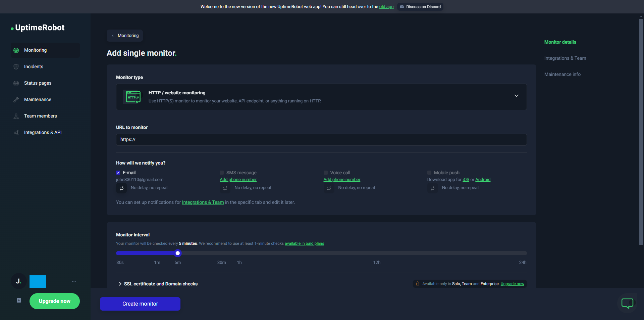Open the iOS app download link

coord(466,180)
